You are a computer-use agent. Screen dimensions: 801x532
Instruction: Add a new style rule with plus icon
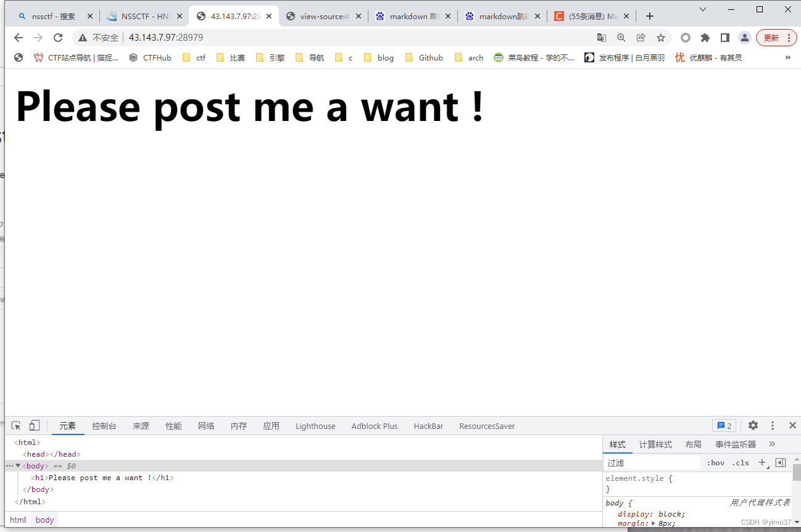pyautogui.click(x=762, y=462)
